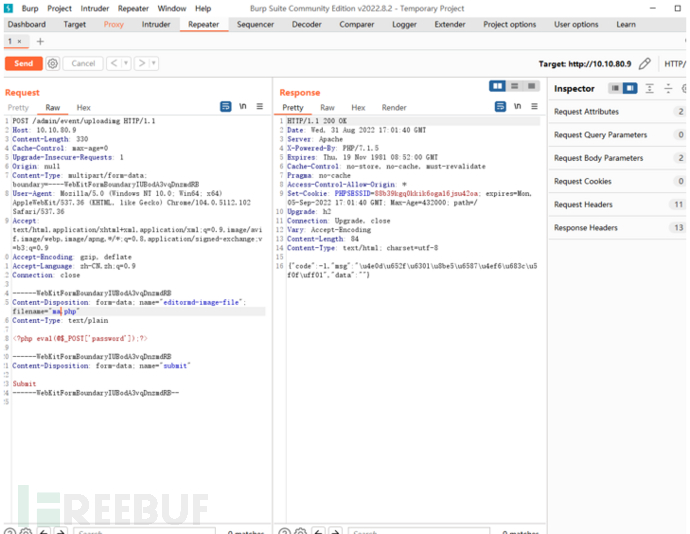This screenshot has width=690, height=534.
Task: Click the HTTP protocol selector beside target
Action: 675,64
